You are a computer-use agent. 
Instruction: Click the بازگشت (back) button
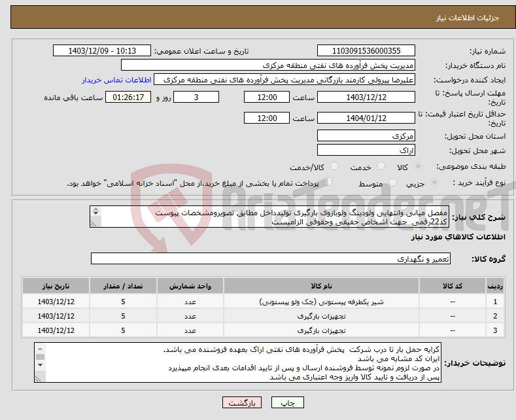[x=242, y=402]
